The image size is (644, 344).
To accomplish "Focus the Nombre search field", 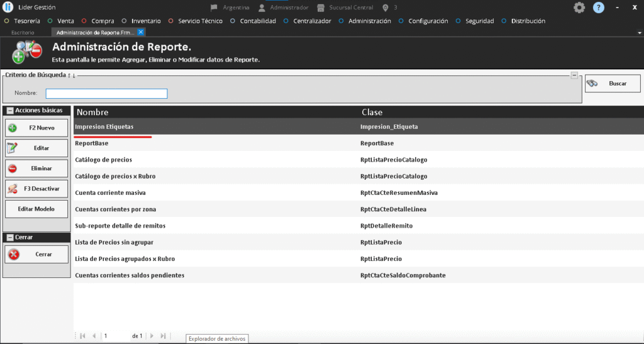I will (106, 94).
